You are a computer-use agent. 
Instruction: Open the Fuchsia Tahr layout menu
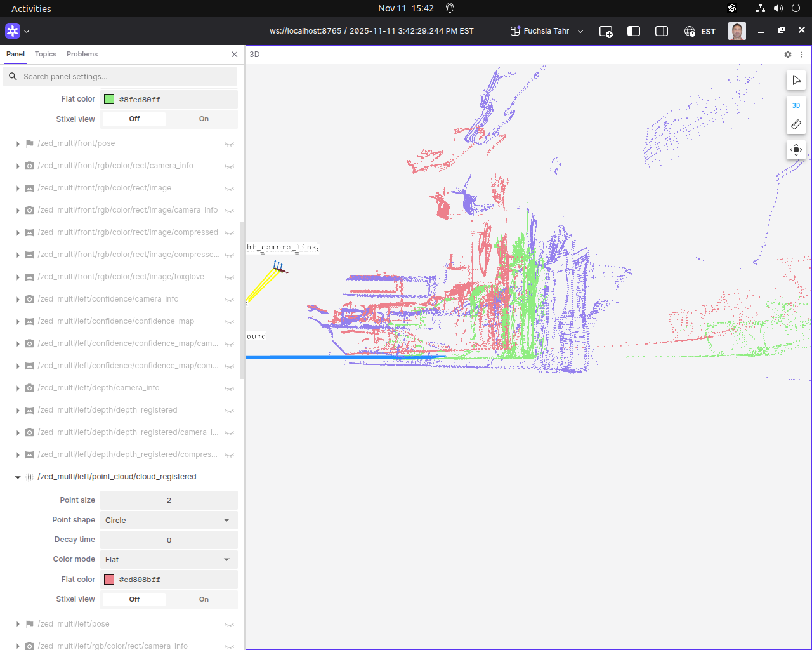tap(547, 31)
